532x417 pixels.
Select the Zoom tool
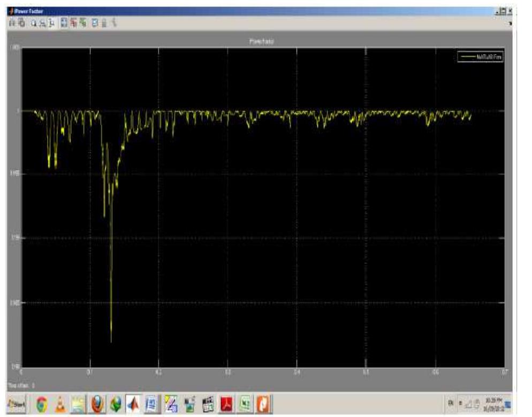[34, 23]
